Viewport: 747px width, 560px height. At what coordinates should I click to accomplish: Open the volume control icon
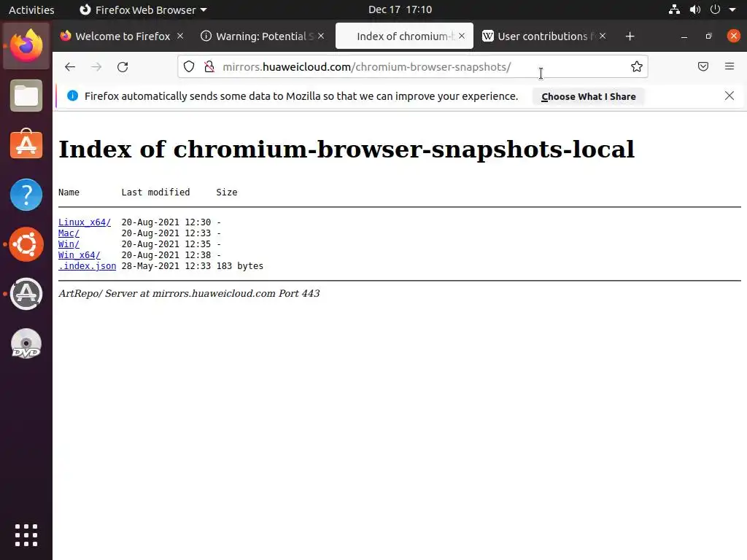click(695, 9)
